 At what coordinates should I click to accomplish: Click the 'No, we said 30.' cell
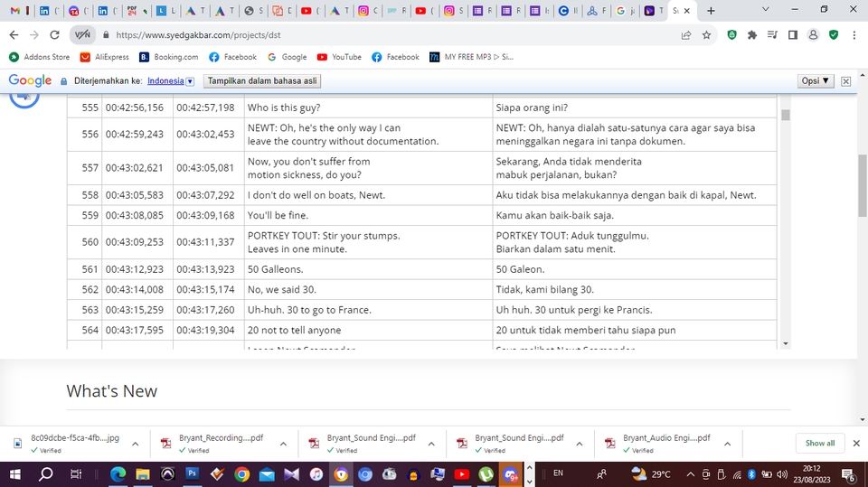point(369,289)
